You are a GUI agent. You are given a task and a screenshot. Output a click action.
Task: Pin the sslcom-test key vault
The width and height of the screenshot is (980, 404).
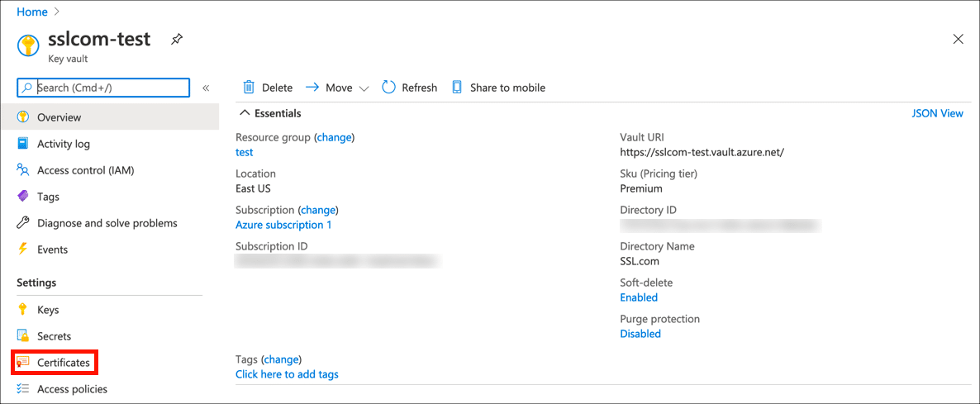coord(177,40)
